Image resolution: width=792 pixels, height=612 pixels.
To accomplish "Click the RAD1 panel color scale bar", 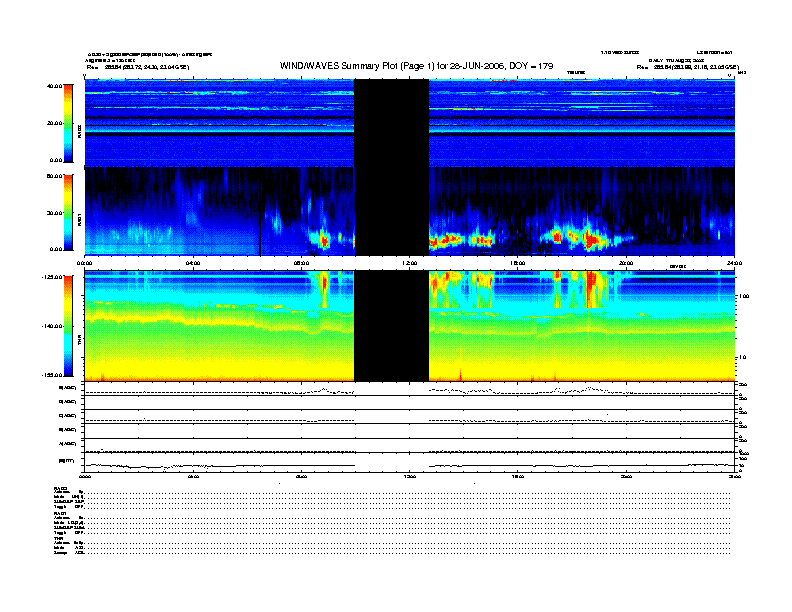I will pyautogui.click(x=68, y=213).
